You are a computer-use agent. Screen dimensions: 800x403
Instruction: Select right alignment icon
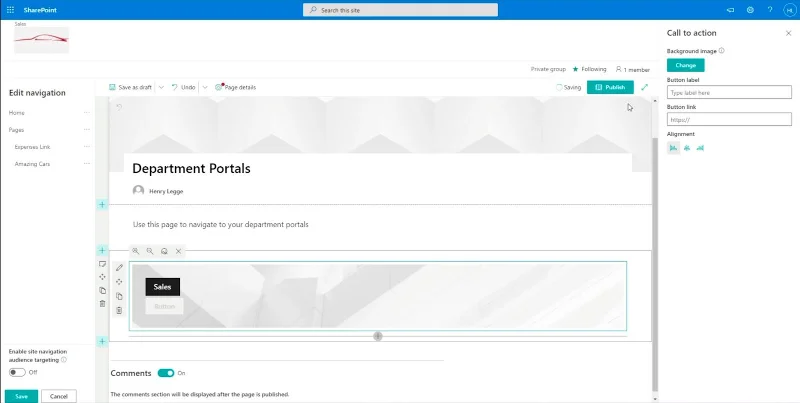pyautogui.click(x=700, y=148)
